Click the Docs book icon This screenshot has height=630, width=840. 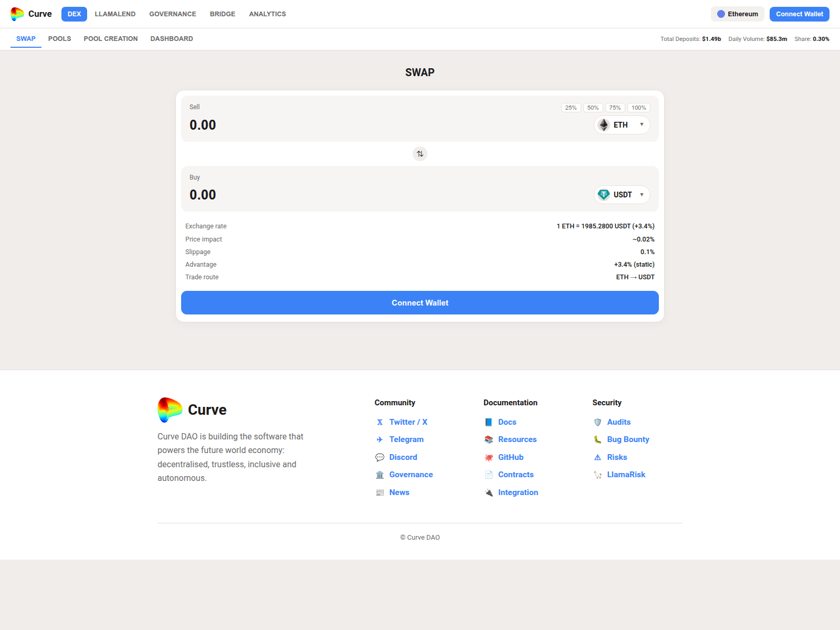point(489,422)
